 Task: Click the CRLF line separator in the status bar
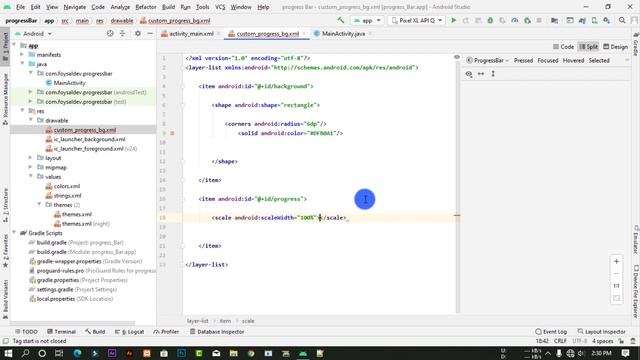click(x=560, y=341)
